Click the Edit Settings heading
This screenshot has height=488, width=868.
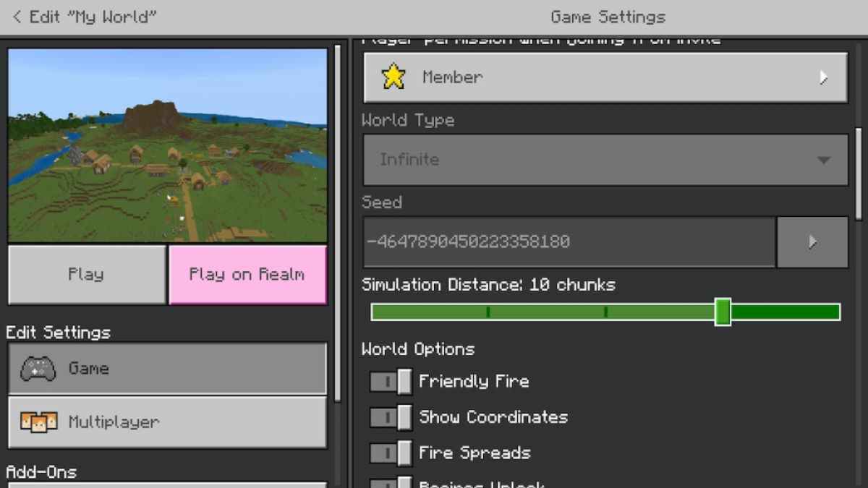click(59, 333)
